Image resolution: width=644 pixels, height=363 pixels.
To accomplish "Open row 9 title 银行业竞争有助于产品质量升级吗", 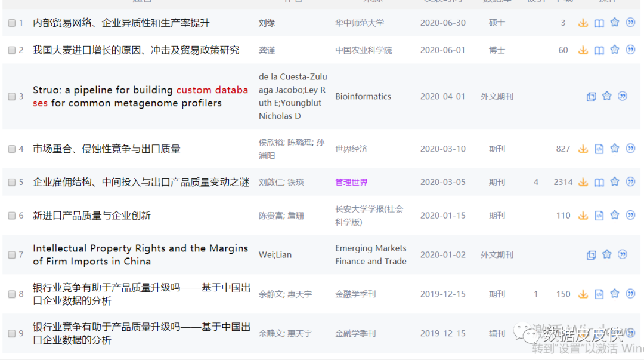I will point(142,333).
